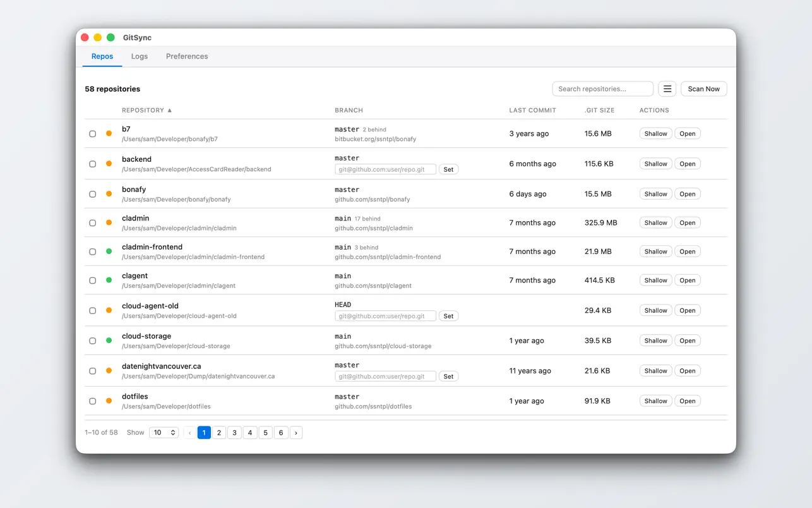Click the .git Size column header
This screenshot has height=508, width=812.
click(599, 110)
